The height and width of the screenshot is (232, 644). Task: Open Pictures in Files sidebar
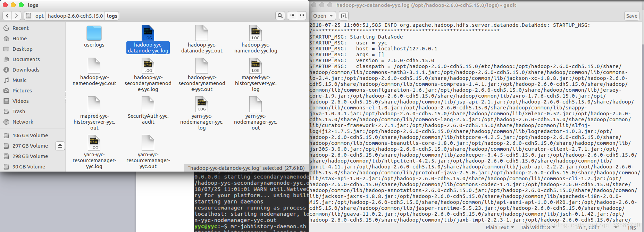[x=33, y=91]
